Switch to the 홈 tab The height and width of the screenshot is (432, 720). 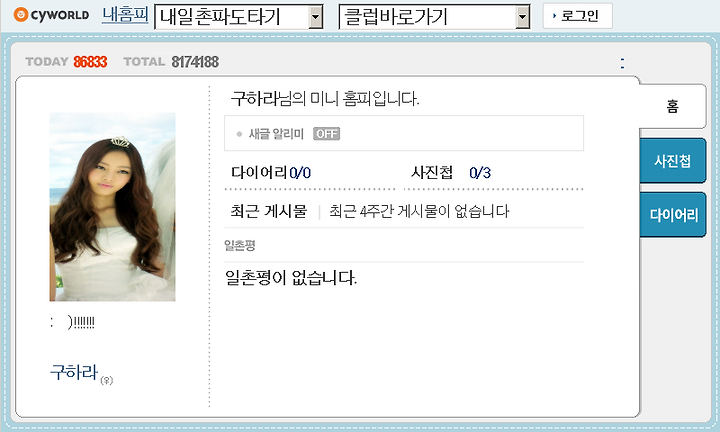tap(673, 107)
